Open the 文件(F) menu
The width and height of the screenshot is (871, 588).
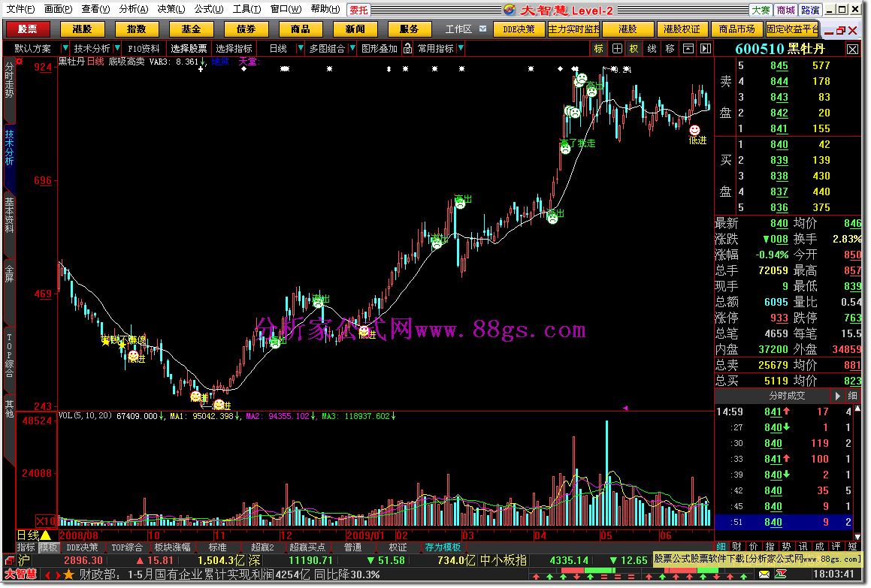coord(20,10)
